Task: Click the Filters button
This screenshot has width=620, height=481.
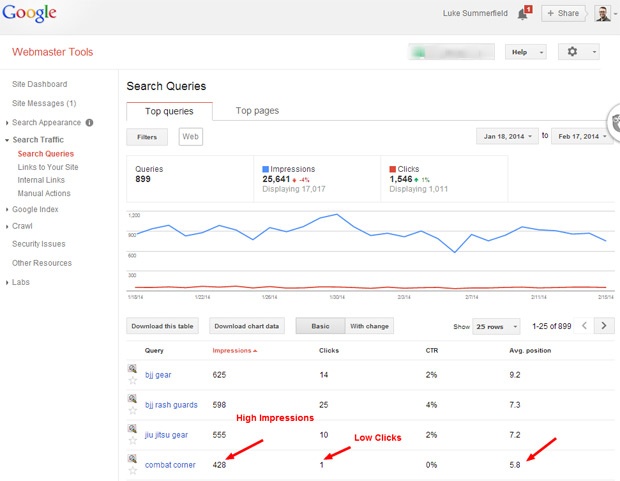Action: (x=147, y=137)
